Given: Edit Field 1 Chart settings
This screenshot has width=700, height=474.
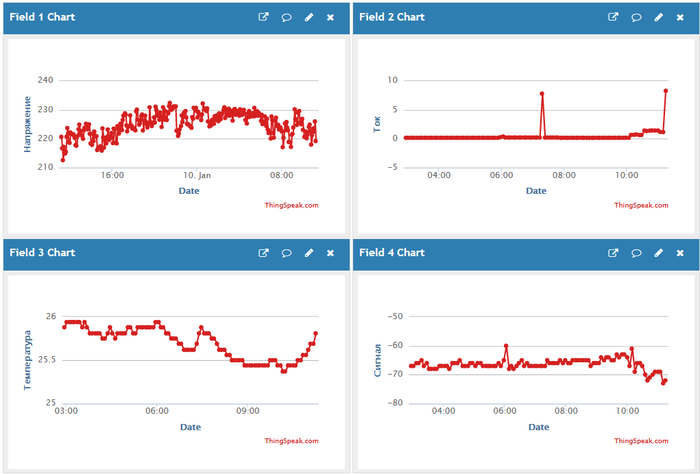Looking at the screenshot, I should (309, 17).
